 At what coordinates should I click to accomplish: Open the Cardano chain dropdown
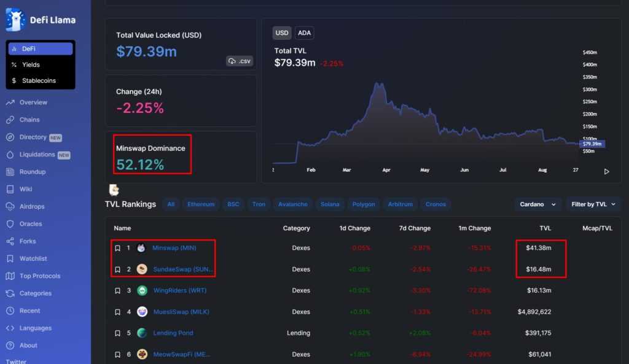[537, 204]
